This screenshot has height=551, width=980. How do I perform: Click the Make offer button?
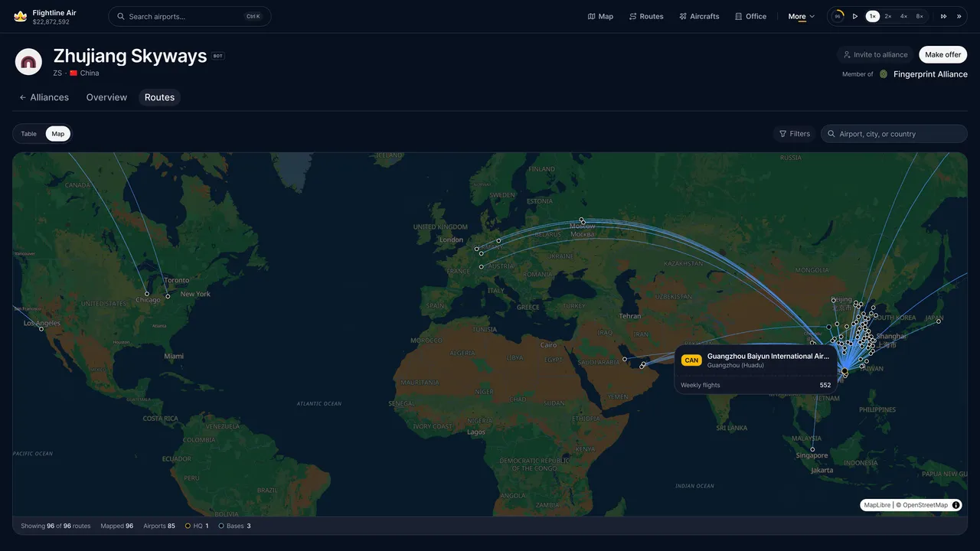[x=942, y=54]
